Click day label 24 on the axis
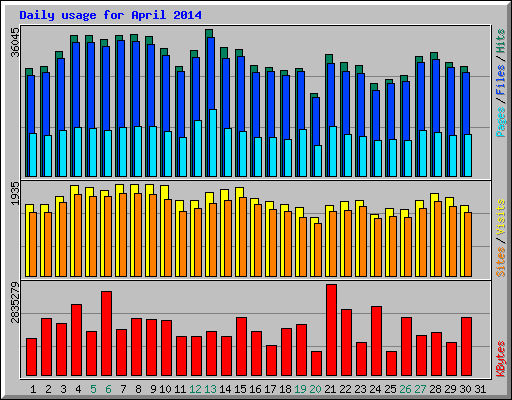 click(375, 389)
